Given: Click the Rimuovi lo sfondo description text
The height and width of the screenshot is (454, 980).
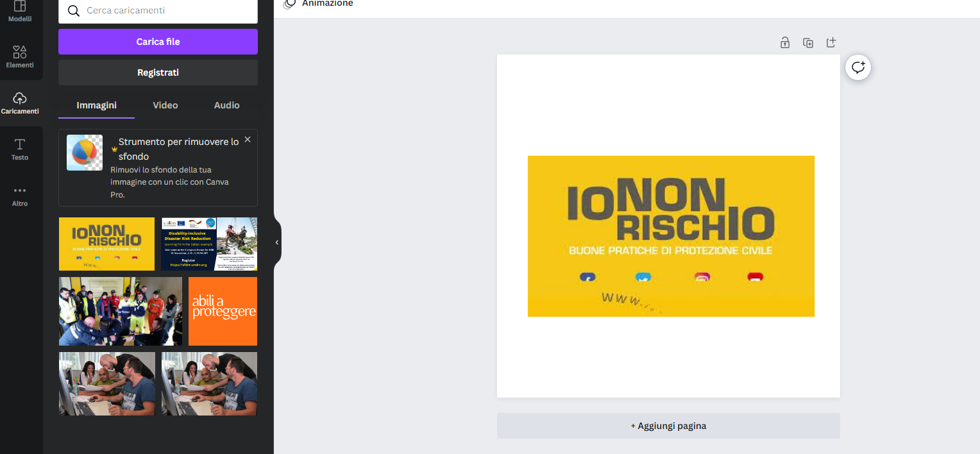Looking at the screenshot, I should 171,182.
